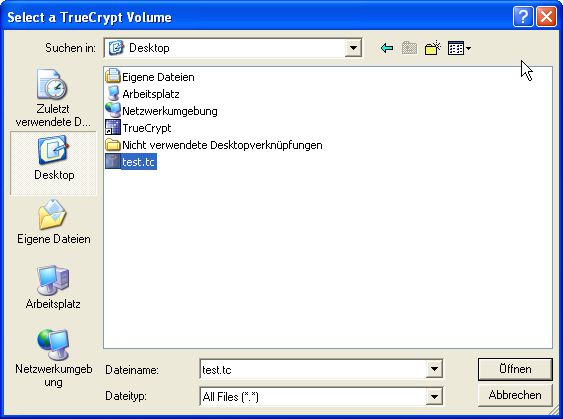
Task: Click the help question mark button
Action: click(x=523, y=17)
